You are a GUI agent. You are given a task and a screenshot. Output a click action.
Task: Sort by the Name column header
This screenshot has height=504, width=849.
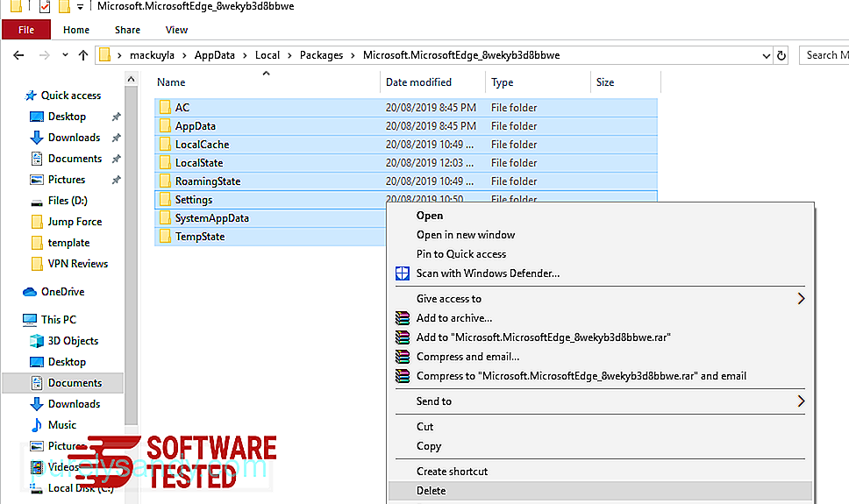point(171,82)
